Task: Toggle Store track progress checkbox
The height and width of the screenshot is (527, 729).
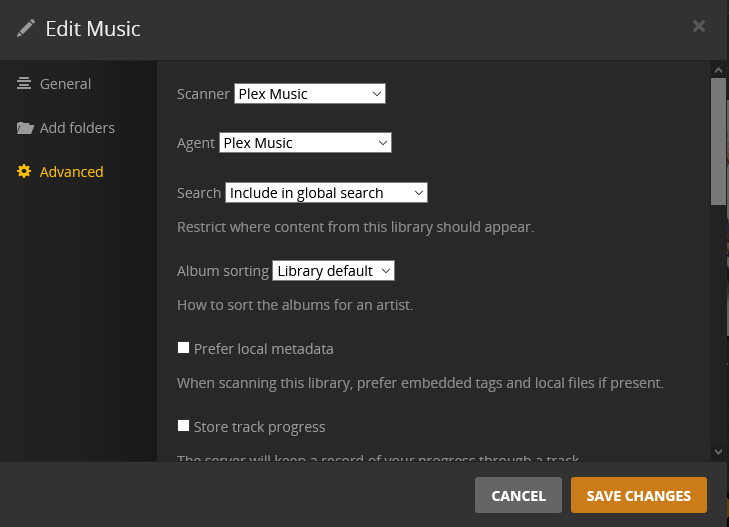Action: [x=183, y=426]
